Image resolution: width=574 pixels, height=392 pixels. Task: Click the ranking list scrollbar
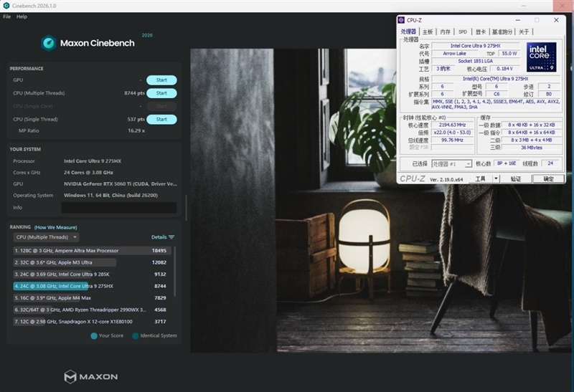(174, 272)
